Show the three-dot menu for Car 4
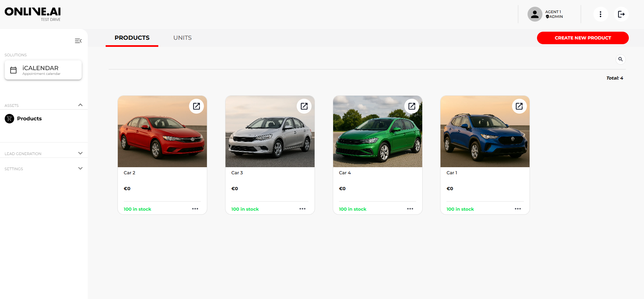The width and height of the screenshot is (644, 299). [410, 209]
